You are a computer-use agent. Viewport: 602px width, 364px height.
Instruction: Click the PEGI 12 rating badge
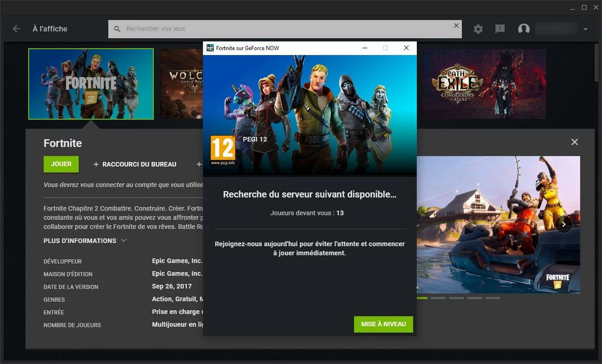pos(223,150)
